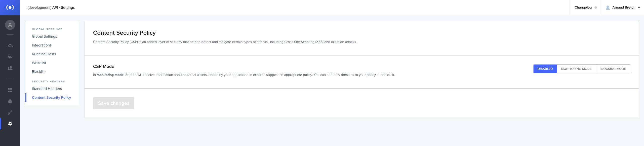This screenshot has width=644, height=146.
Task: Open Running Hosts settings
Action: click(x=44, y=54)
